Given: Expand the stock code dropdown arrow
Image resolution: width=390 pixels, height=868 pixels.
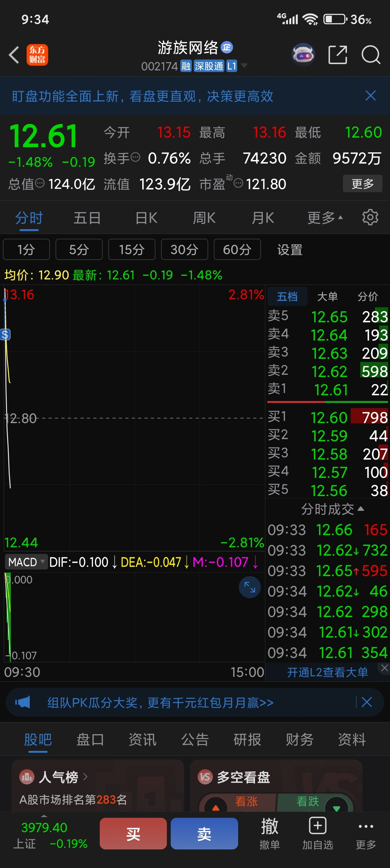Looking at the screenshot, I should pyautogui.click(x=244, y=66).
